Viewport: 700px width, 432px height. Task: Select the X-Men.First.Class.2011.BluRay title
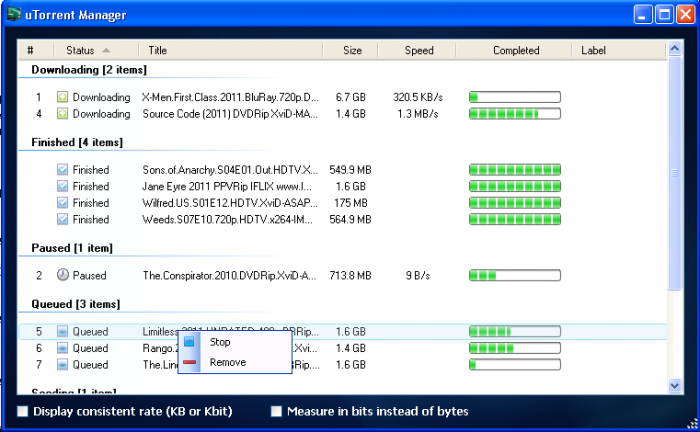(x=230, y=97)
